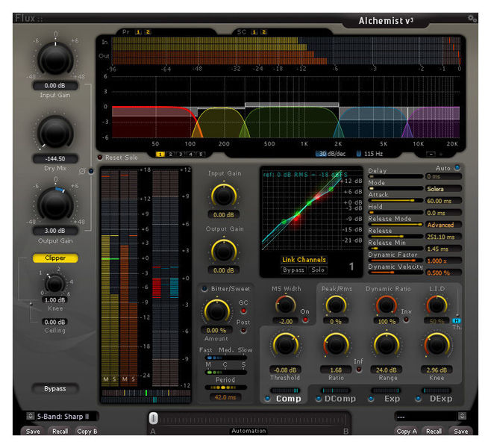This screenshot has width=491, height=448.
Task: Toggle the Clipper button
Action: tap(55, 258)
